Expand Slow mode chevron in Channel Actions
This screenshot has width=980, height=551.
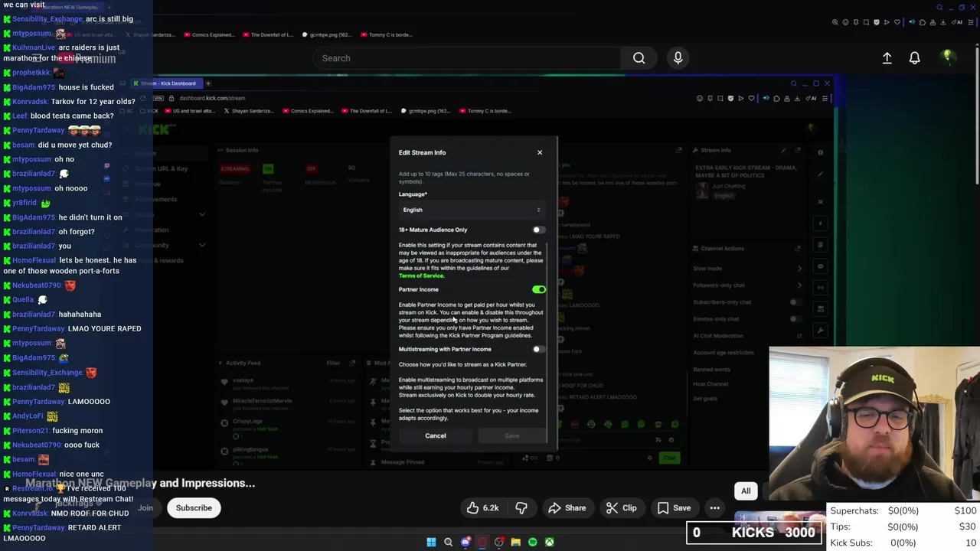pyautogui.click(x=799, y=269)
